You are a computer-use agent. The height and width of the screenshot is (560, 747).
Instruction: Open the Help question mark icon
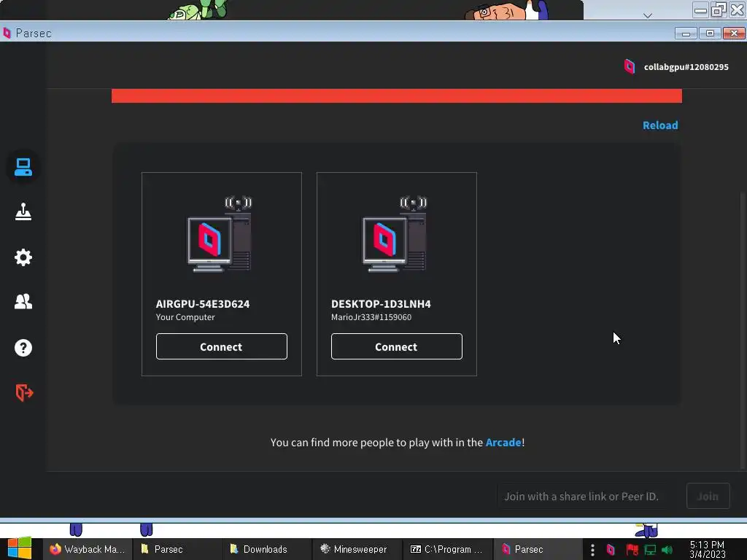(x=23, y=348)
